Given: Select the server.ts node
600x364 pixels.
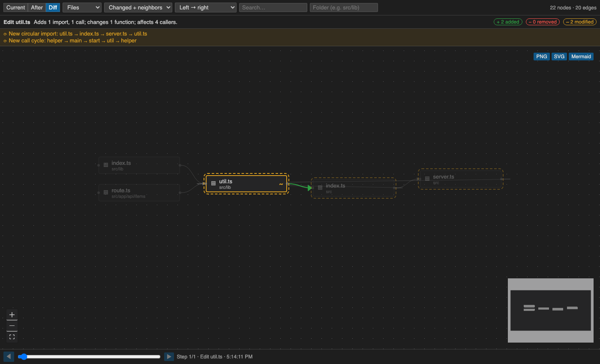Looking at the screenshot, I should [461, 179].
